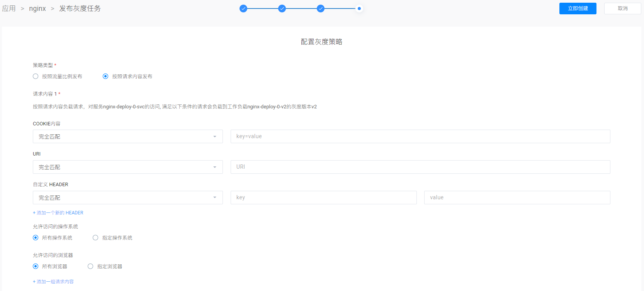Image resolution: width=644 pixels, height=291 pixels.
Task: Select 所有操作系统 radio option
Action: [x=36, y=238]
